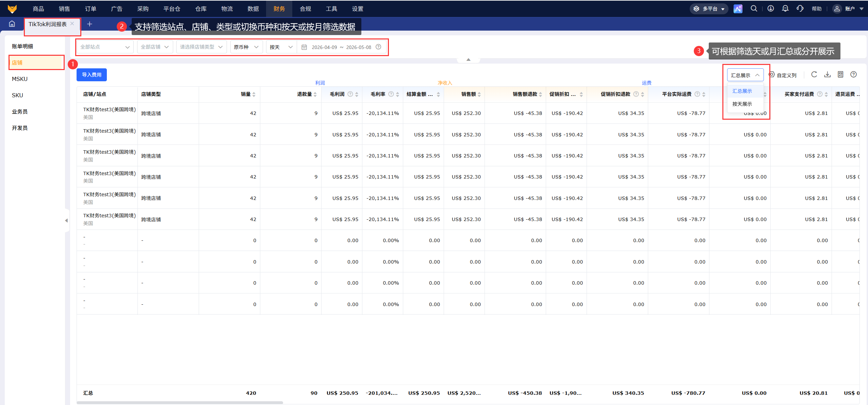
Task: Collapse the 汇总展示 display dropdown
Action: [745, 75]
